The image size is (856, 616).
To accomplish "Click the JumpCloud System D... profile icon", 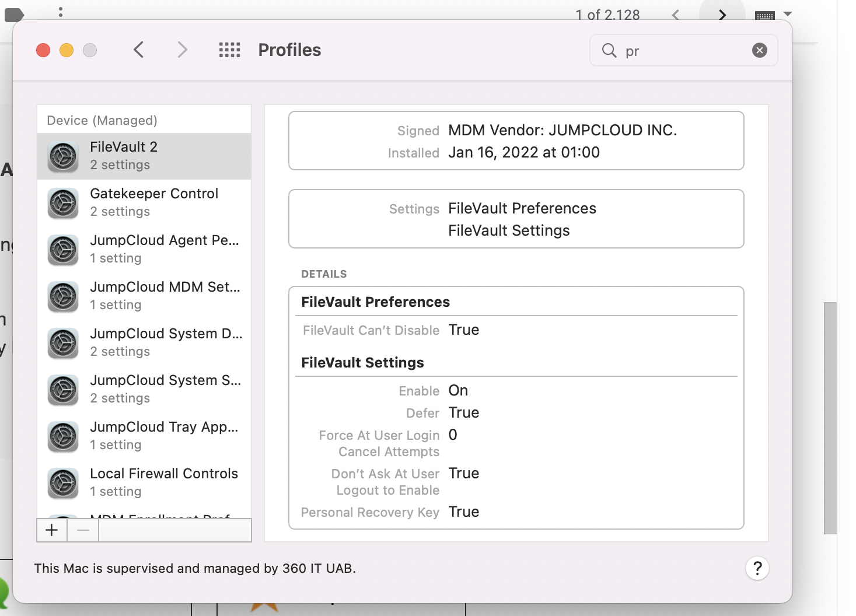I will (63, 343).
